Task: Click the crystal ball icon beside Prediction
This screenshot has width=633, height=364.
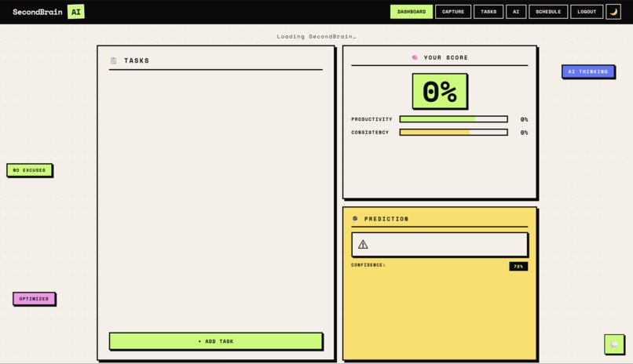Action: (x=355, y=219)
